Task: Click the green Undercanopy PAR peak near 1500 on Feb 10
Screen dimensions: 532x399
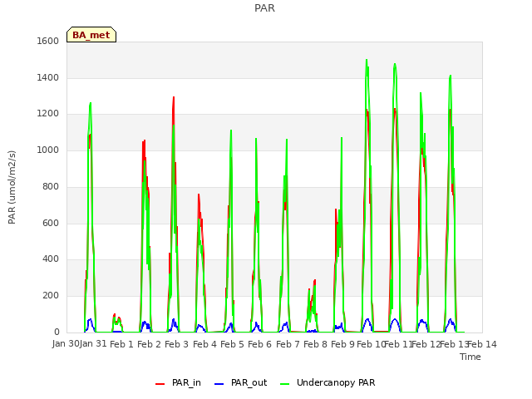Action: tap(367, 61)
